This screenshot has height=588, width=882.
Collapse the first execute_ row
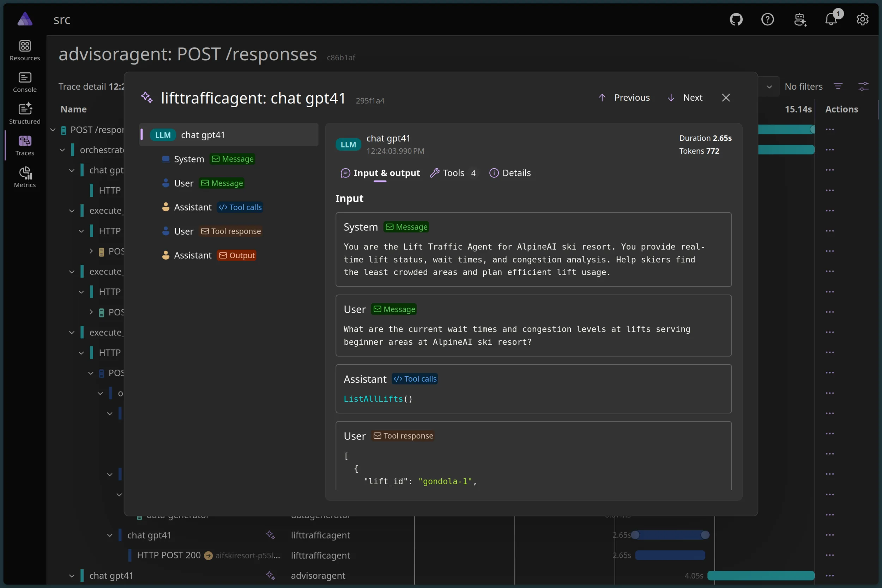pos(72,211)
